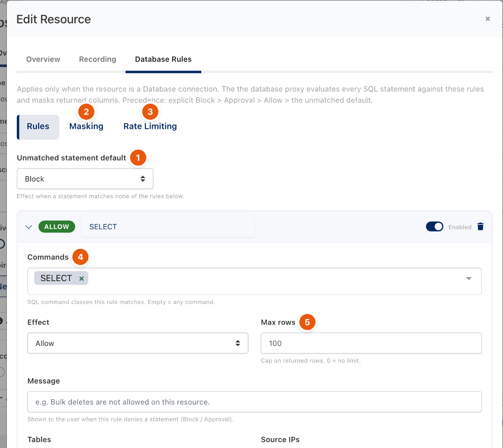The width and height of the screenshot is (503, 448).
Task: Click the 'Unmatched statement default' label
Action: (x=71, y=158)
